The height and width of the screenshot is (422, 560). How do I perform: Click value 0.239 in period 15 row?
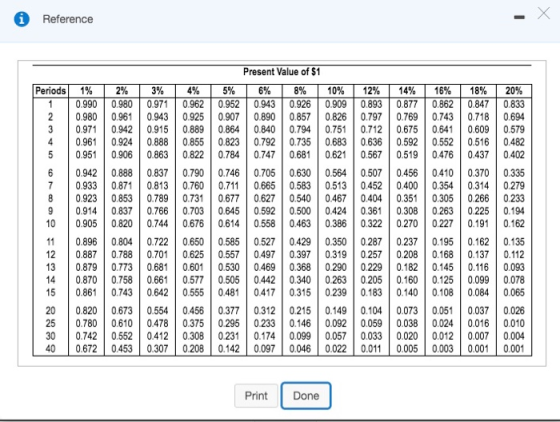336,292
